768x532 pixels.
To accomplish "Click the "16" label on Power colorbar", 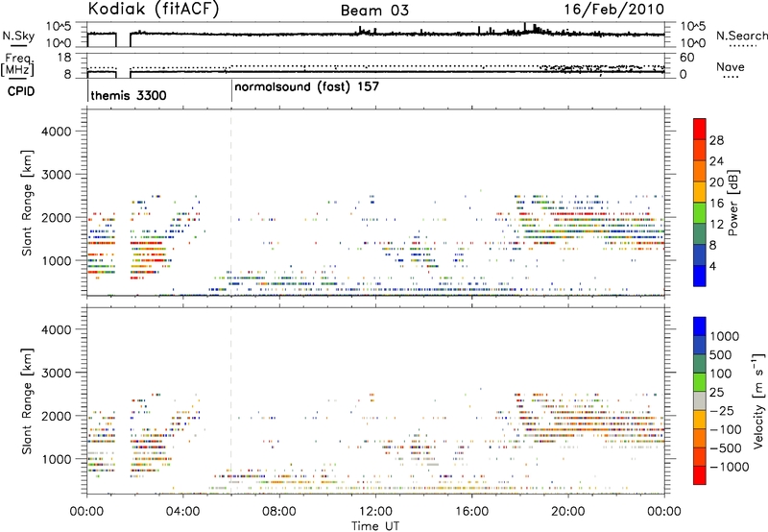I will point(716,204).
